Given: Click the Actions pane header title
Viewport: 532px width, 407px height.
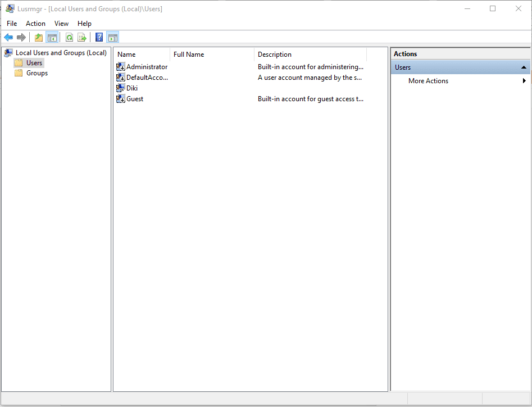Looking at the screenshot, I should click(405, 53).
